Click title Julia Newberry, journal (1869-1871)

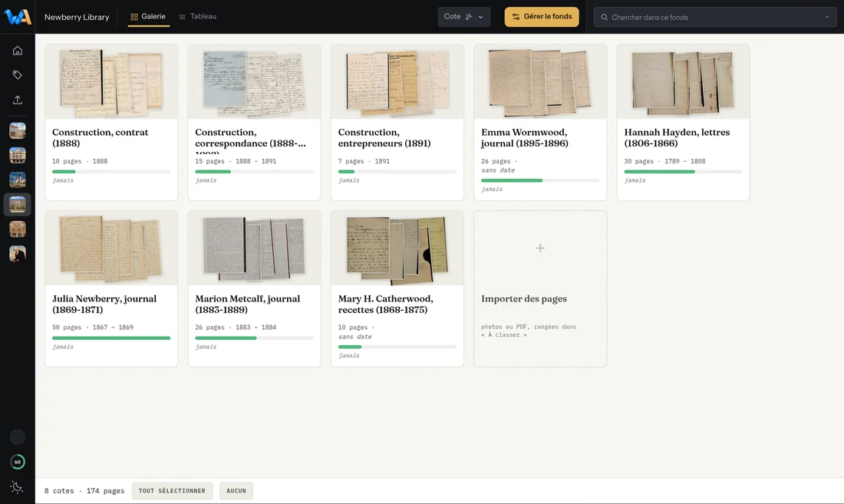[104, 304]
